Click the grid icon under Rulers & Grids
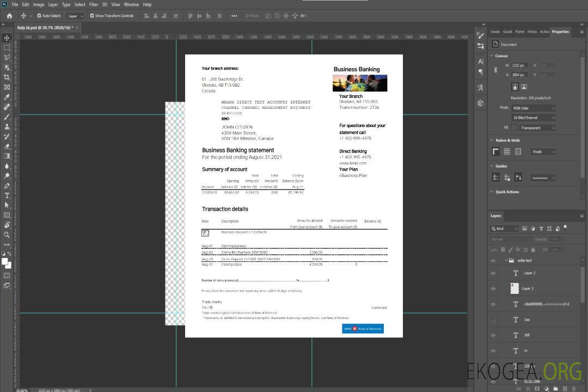588x392 pixels. click(x=507, y=152)
